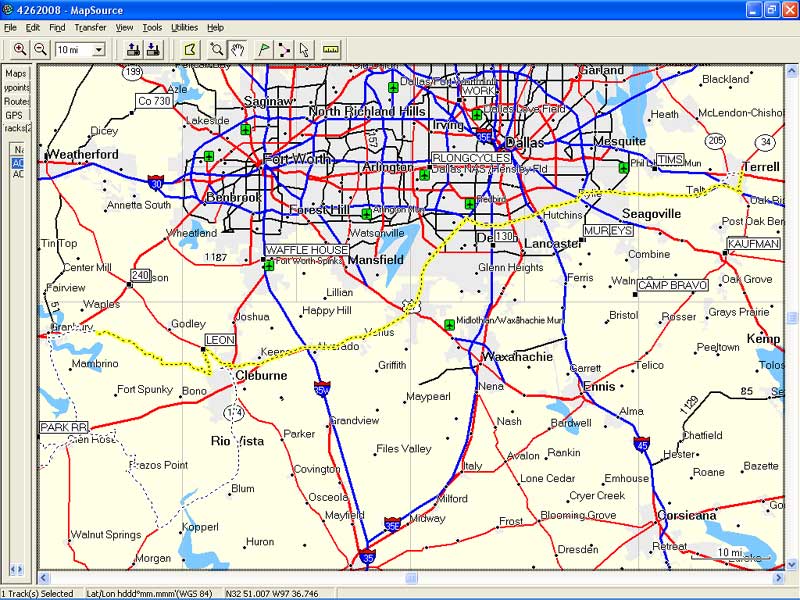Click the '1 Track(s) Selected' status text

point(37,594)
